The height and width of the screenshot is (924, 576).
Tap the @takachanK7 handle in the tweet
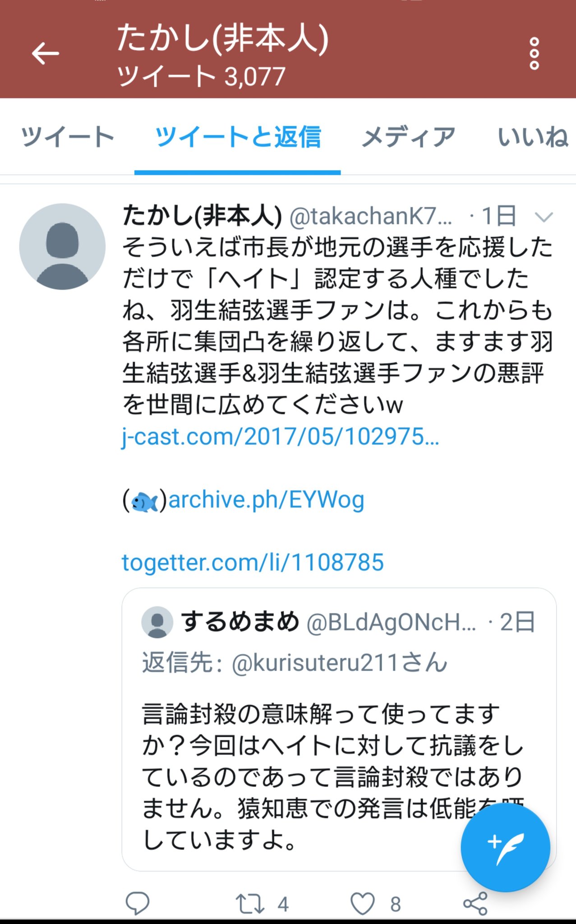[370, 217]
